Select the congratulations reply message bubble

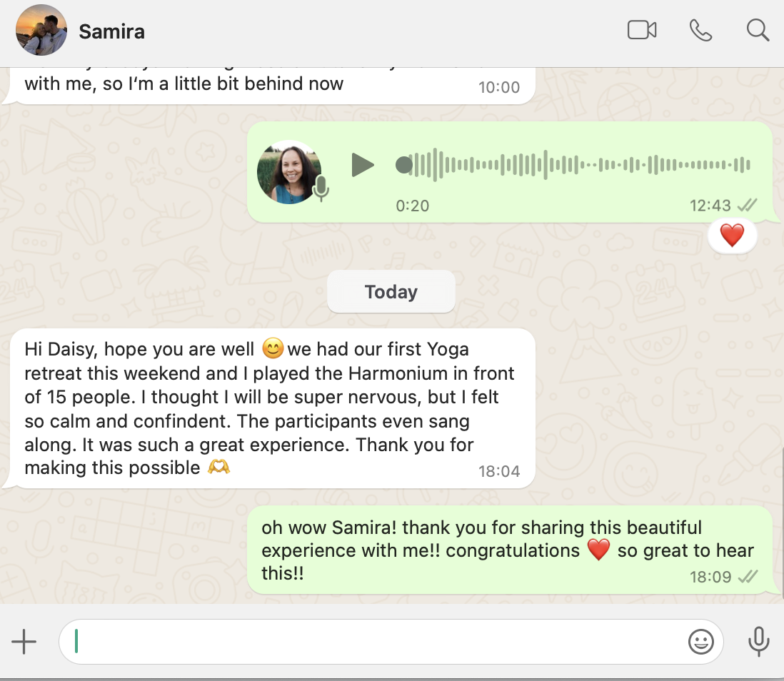510,550
